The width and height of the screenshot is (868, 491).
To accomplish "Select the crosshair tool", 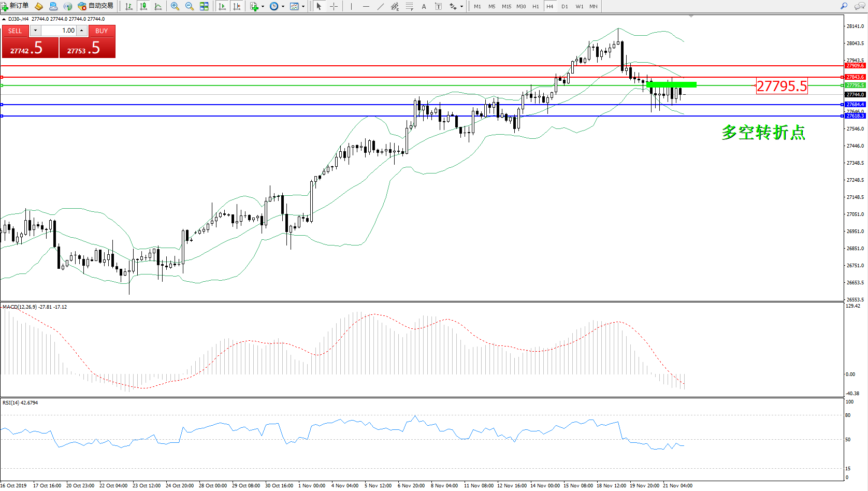I will click(x=334, y=6).
